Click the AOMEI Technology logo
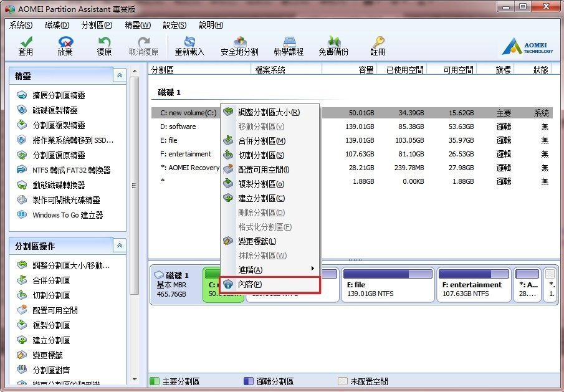This screenshot has height=392, width=564. (527, 47)
